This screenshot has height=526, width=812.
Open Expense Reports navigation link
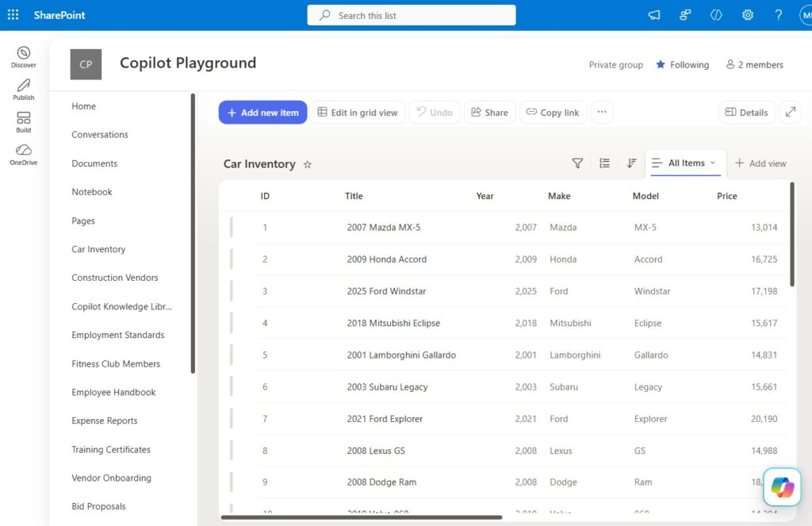click(x=105, y=420)
